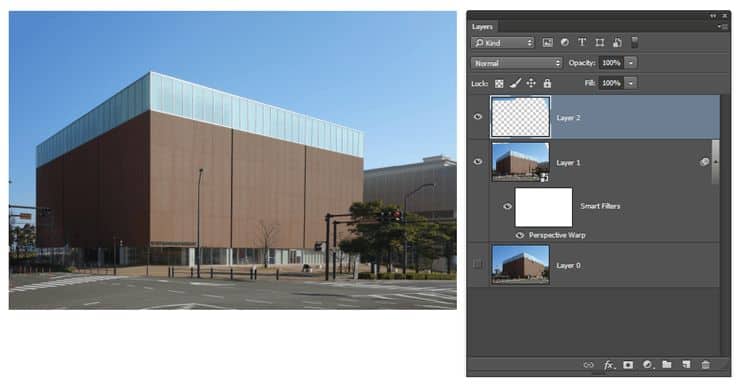This screenshot has height=388, width=740.
Task: Open the Kind filter type dropdown
Action: coord(503,43)
